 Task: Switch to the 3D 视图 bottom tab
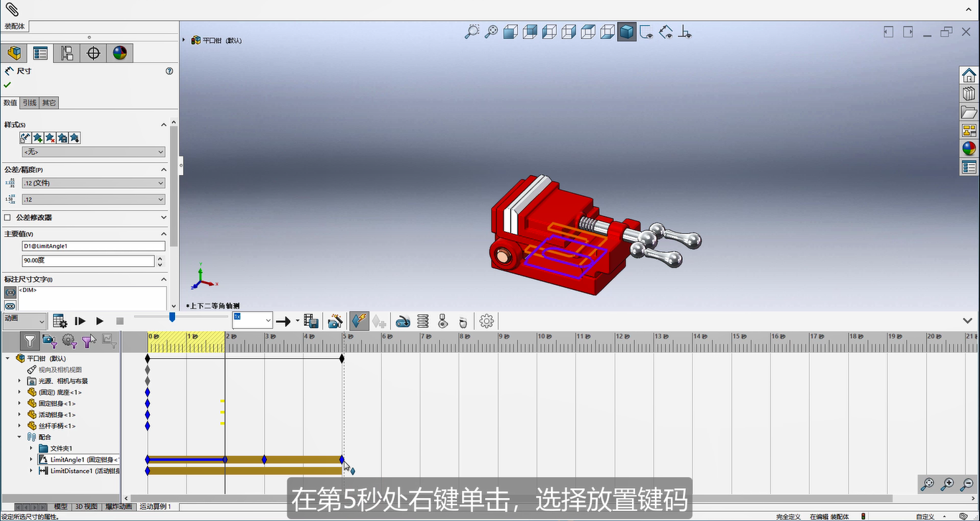pos(86,507)
